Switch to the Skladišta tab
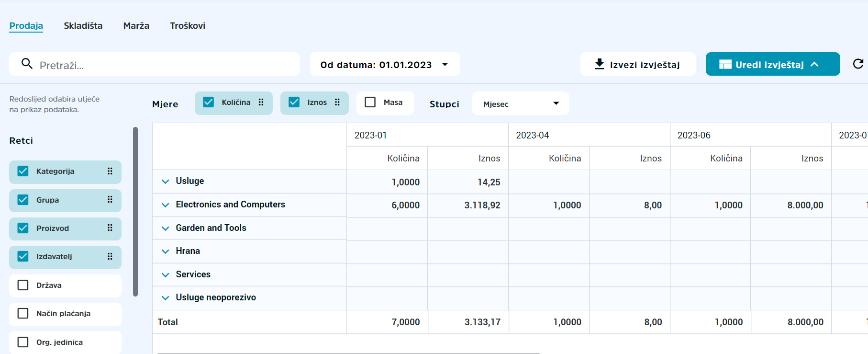Image resolution: width=868 pixels, height=354 pixels. [83, 26]
